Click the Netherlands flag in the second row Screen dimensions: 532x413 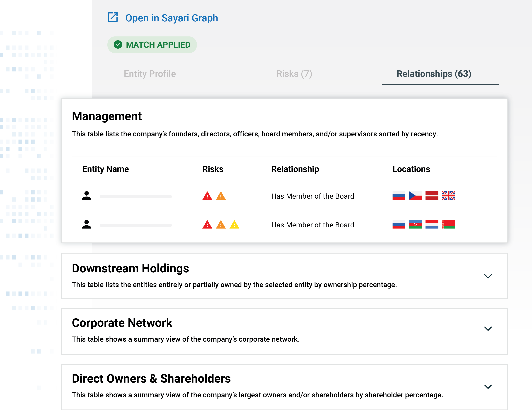pyautogui.click(x=432, y=224)
